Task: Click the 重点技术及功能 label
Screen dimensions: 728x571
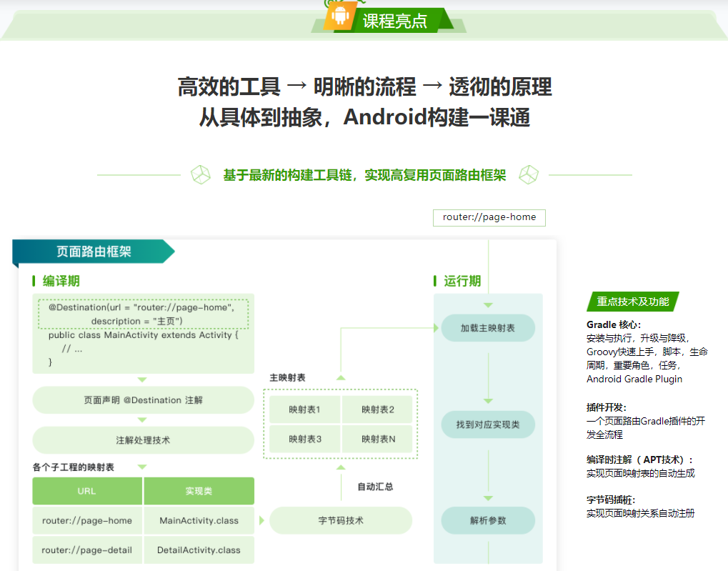Action: [x=633, y=302]
